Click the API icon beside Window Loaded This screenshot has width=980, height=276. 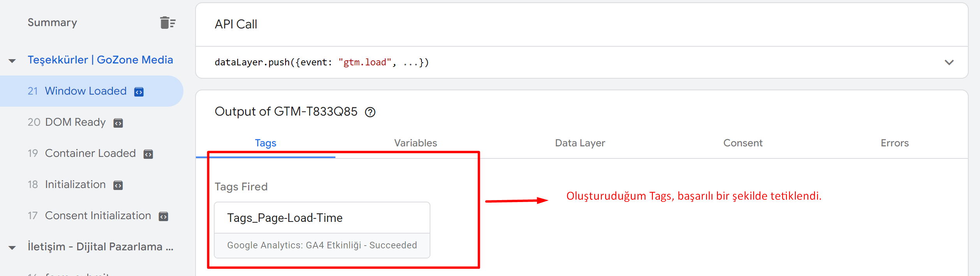tap(139, 92)
